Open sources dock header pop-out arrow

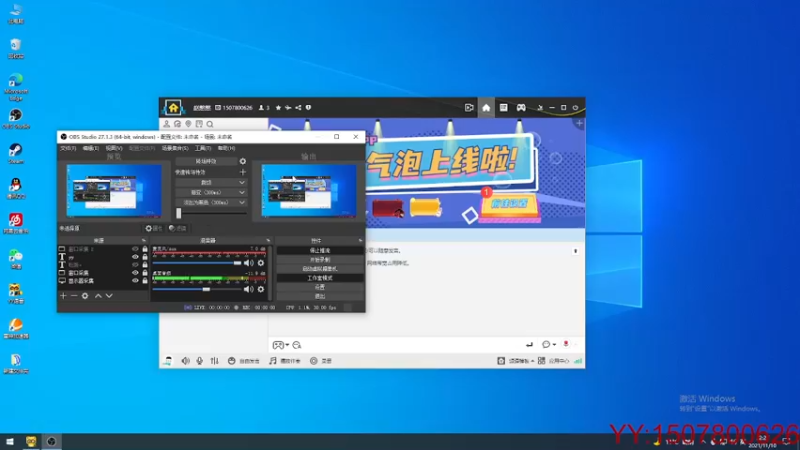[x=144, y=240]
